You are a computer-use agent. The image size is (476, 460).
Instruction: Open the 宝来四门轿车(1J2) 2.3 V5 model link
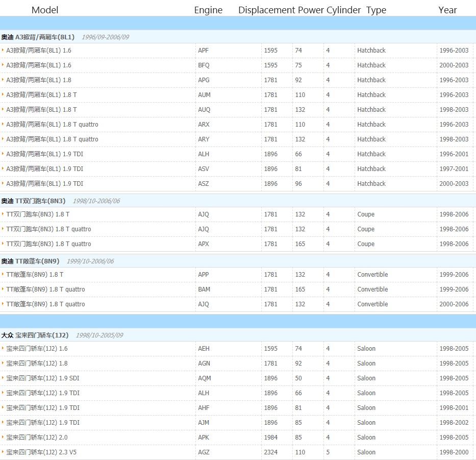pyautogui.click(x=41, y=452)
